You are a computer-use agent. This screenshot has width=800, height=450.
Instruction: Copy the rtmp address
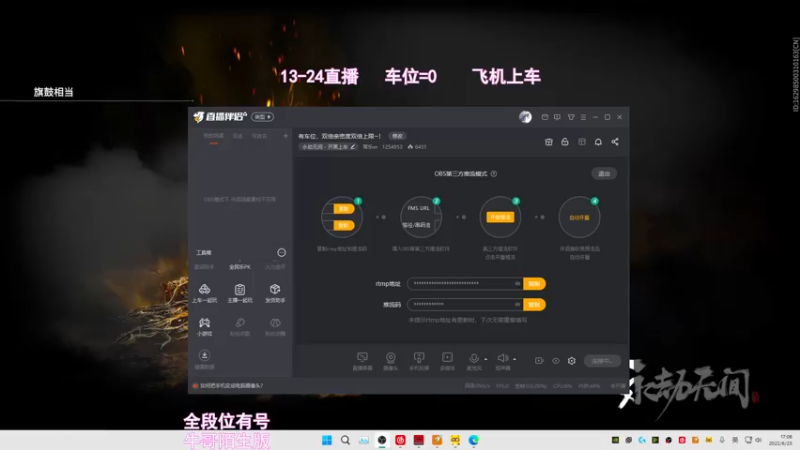pos(534,284)
